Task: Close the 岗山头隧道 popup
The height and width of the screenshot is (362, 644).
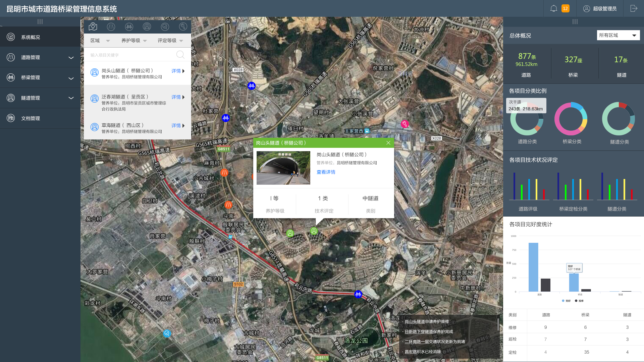Action: point(388,143)
